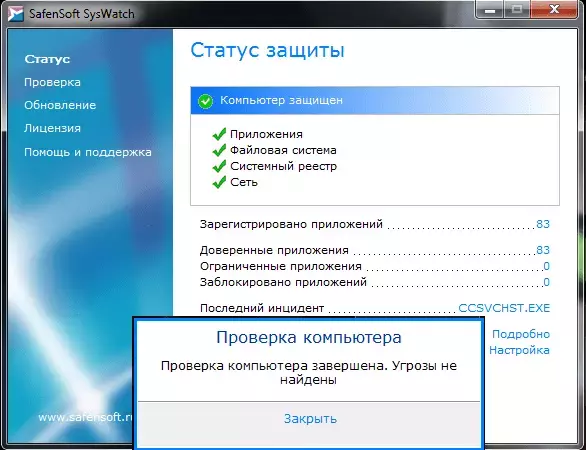Click the Проверка компьютера popup title
Image resolution: width=586 pixels, height=450 pixels.
click(x=309, y=338)
